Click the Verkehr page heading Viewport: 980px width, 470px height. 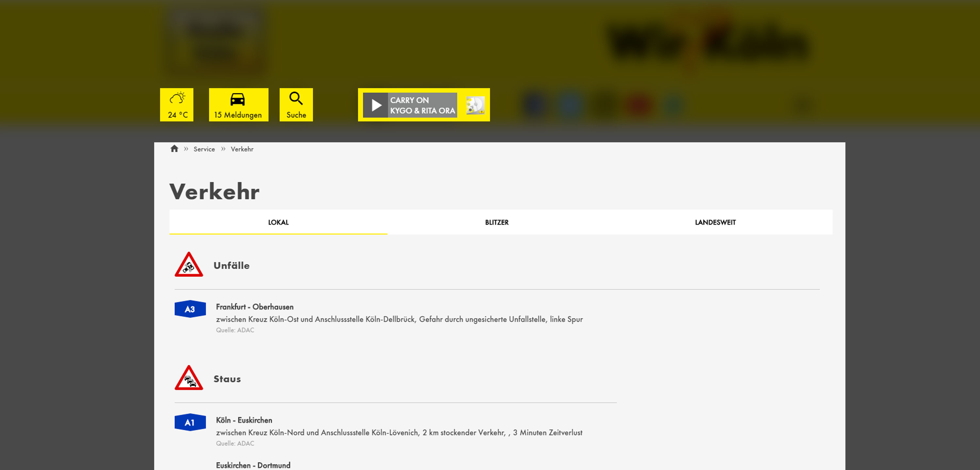click(x=214, y=191)
